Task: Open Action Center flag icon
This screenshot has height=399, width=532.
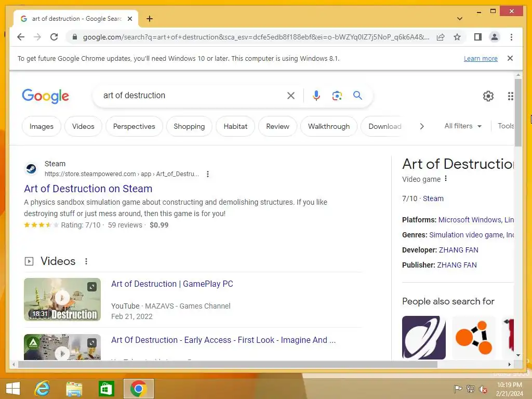Action: tap(458, 389)
